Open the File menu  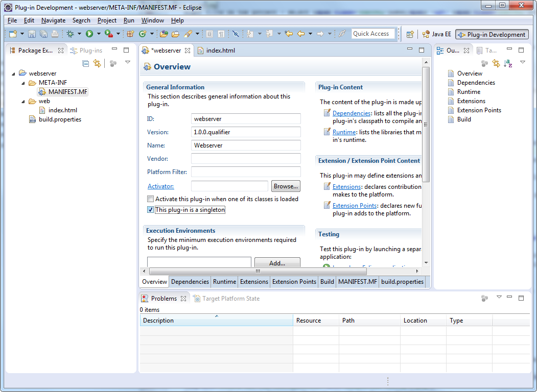pos(12,20)
